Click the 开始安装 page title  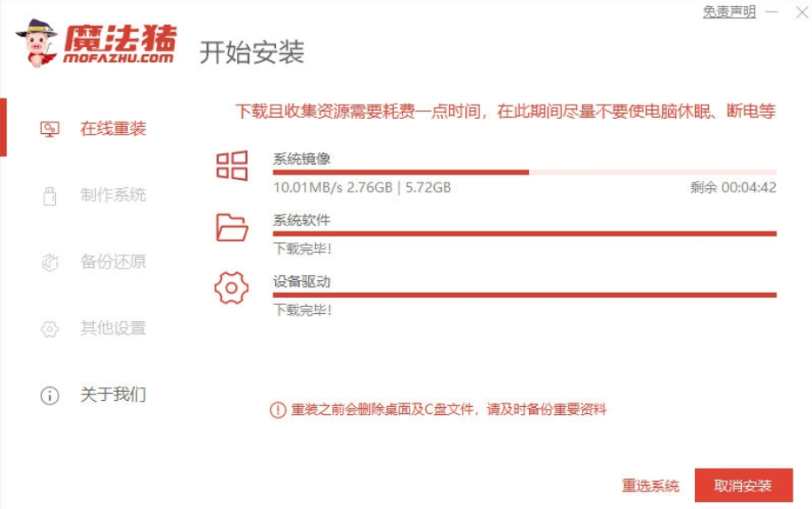[251, 51]
